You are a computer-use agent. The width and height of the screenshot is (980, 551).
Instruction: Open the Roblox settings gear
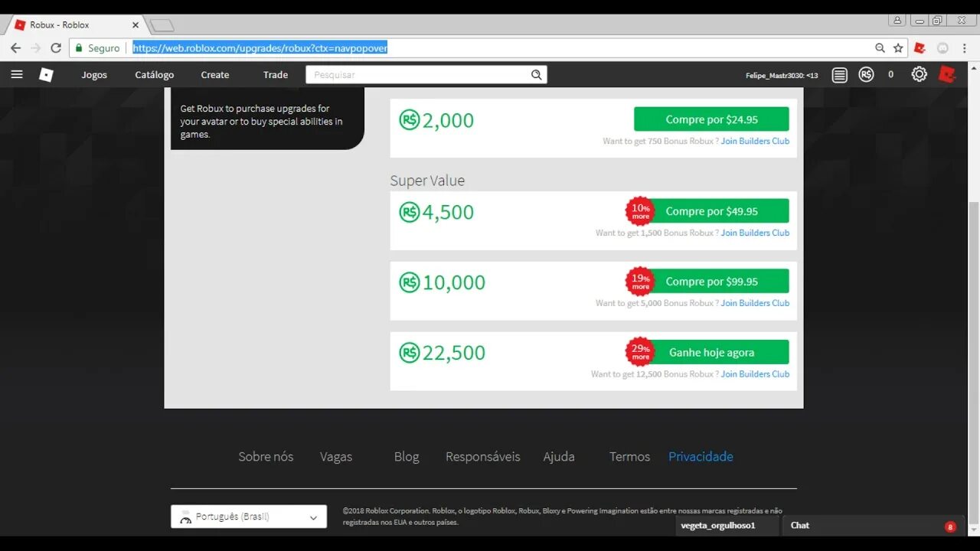coord(919,74)
